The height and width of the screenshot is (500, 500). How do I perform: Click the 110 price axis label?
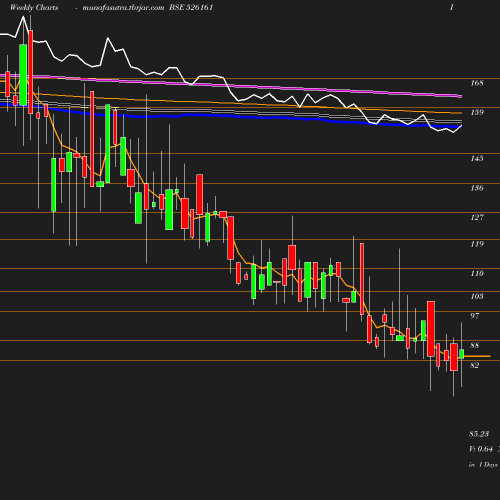[477, 273]
